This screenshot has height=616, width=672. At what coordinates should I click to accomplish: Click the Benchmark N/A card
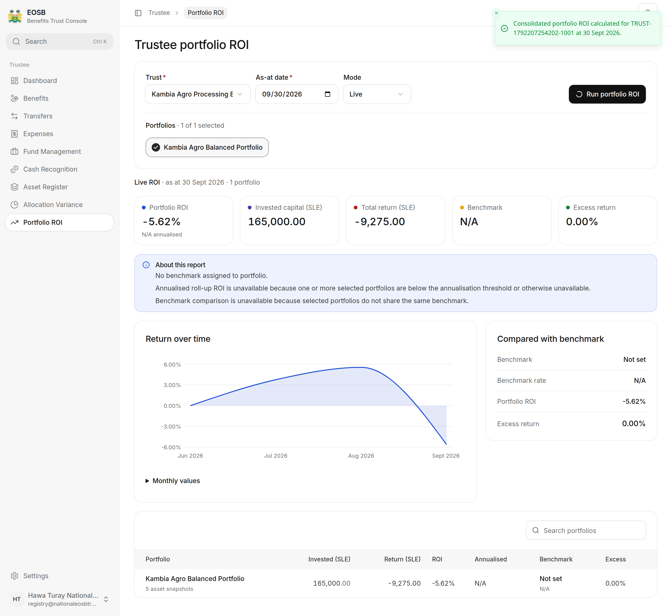(502, 220)
